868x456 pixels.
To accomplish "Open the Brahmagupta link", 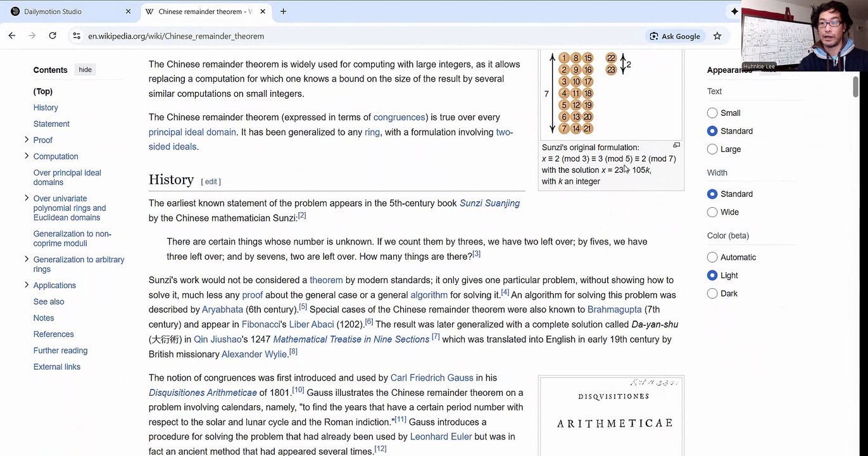I will tap(614, 310).
